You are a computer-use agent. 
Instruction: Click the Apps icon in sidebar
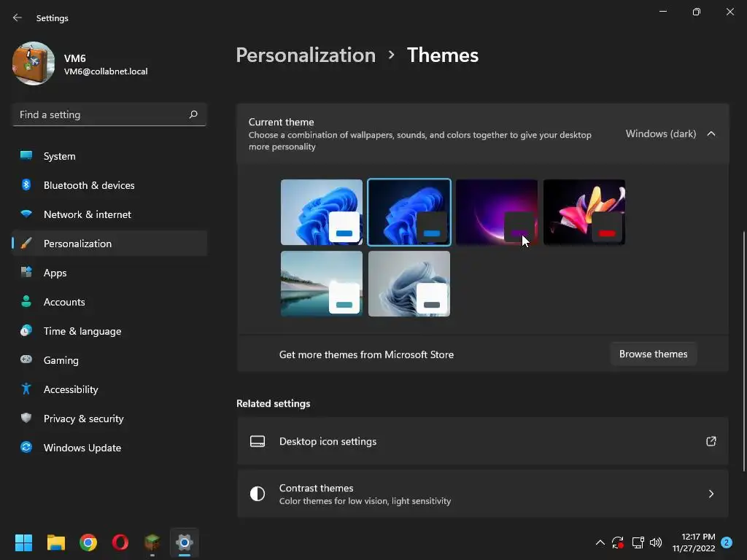click(26, 273)
